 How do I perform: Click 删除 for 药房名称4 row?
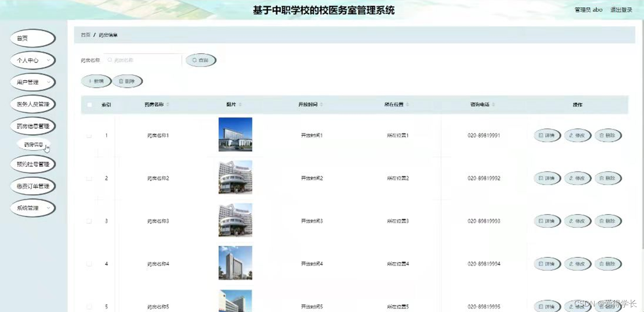point(608,264)
